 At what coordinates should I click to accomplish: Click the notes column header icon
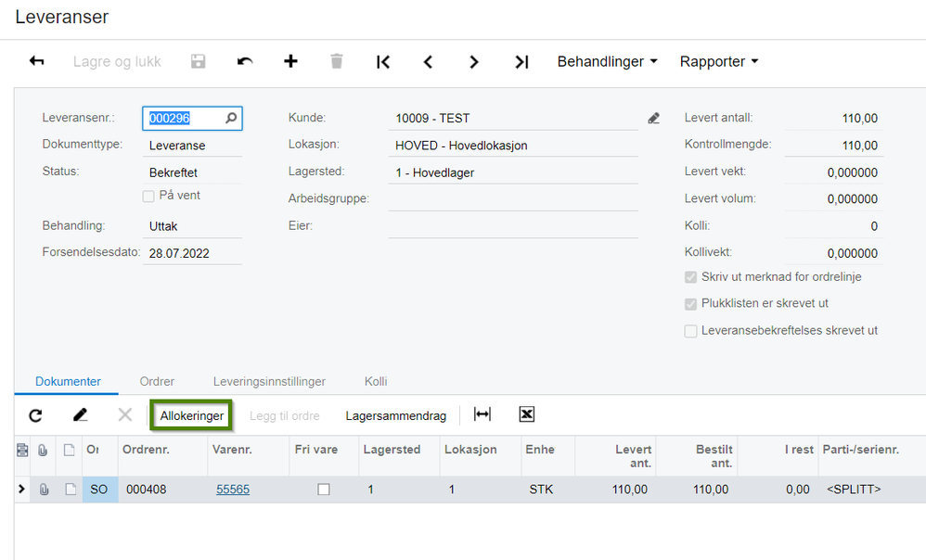tap(22, 451)
